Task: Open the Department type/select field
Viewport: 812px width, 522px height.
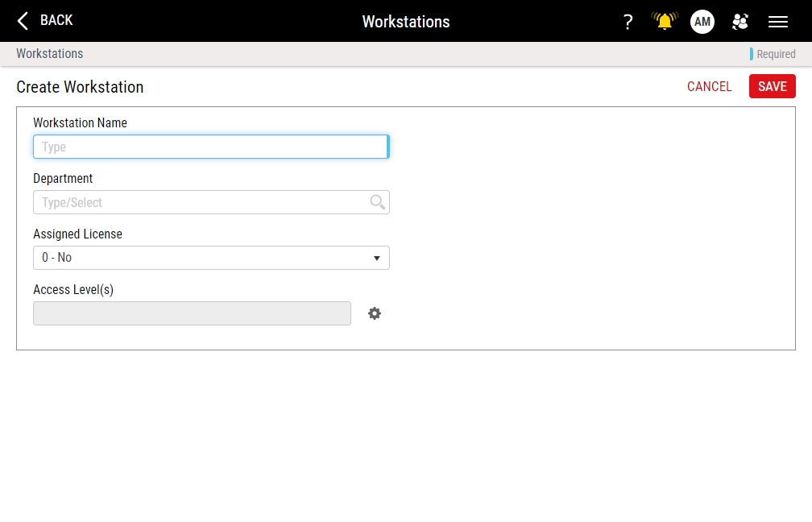Action: click(x=201, y=202)
